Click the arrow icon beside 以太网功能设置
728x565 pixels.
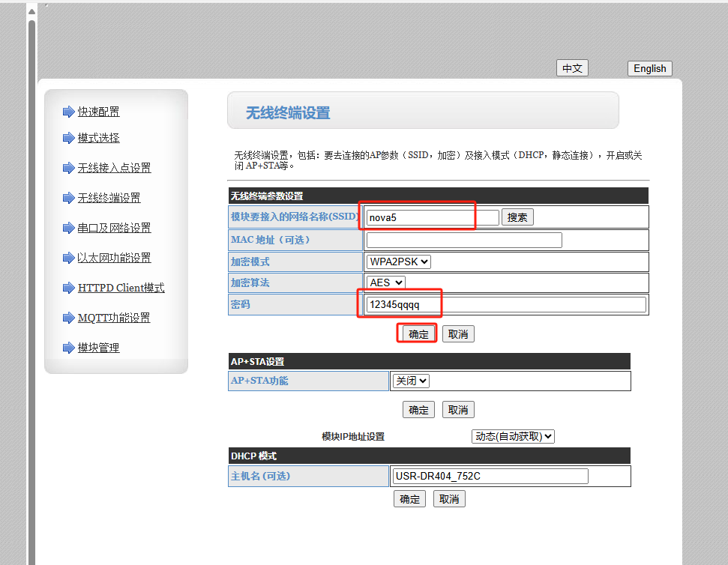(x=68, y=259)
